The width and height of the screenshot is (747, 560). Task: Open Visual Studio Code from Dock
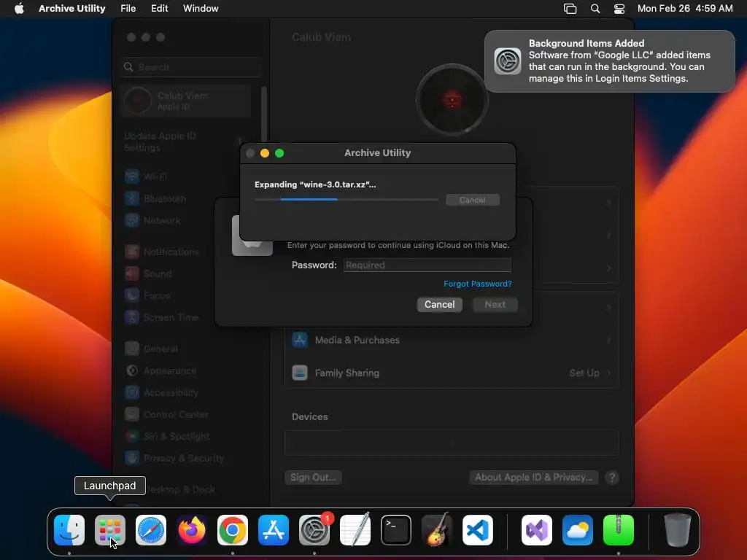pyautogui.click(x=478, y=530)
